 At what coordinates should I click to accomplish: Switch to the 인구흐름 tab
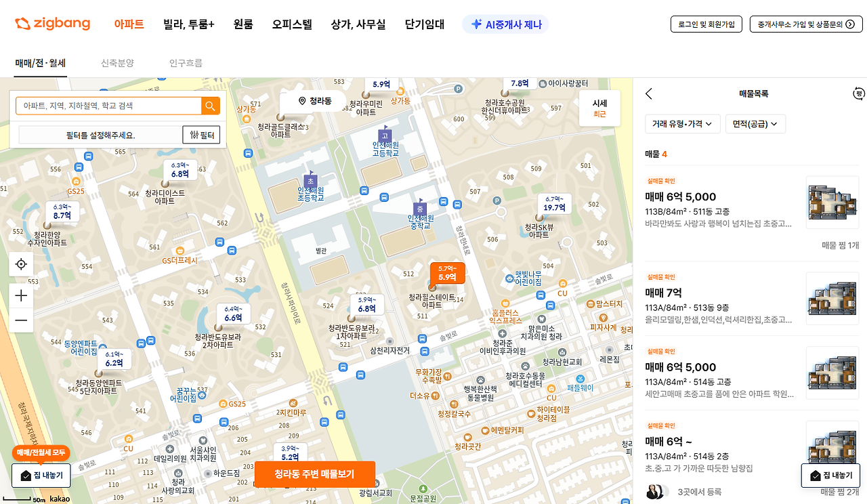186,63
